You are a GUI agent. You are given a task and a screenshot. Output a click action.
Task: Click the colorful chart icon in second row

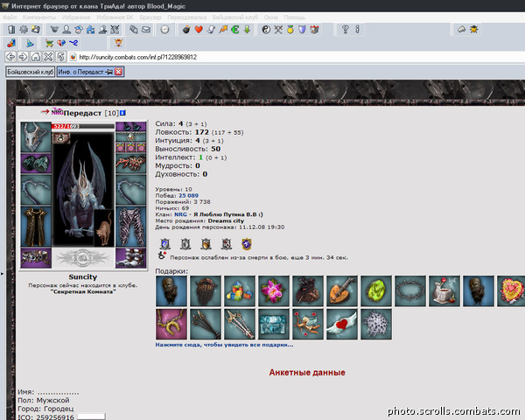11,43
